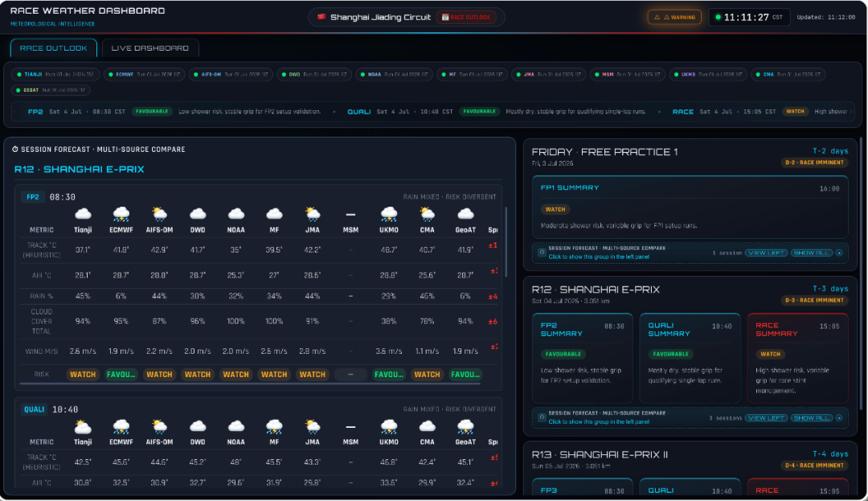Toggle the CMA model source chip
The height and width of the screenshot is (501, 868).
coord(788,74)
